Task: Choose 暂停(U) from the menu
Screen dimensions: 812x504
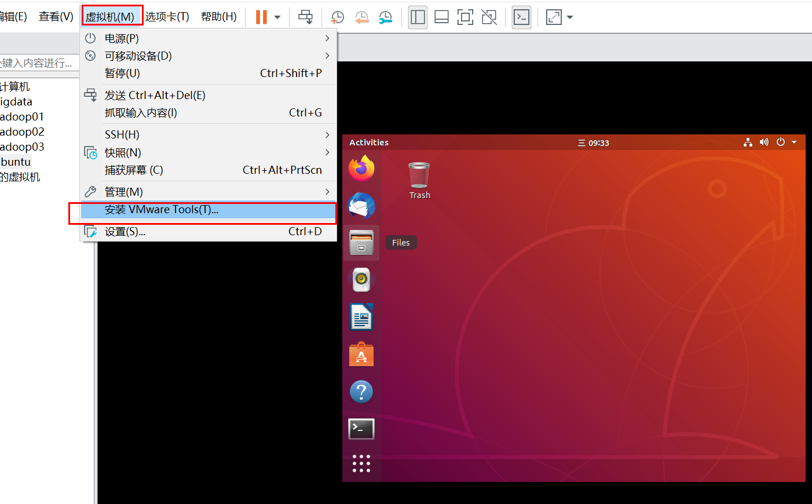Action: tap(209, 74)
